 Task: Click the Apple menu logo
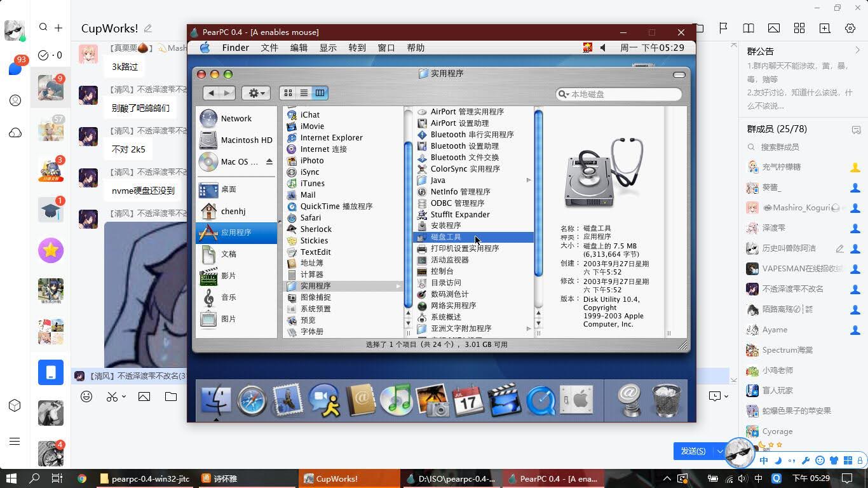point(205,48)
